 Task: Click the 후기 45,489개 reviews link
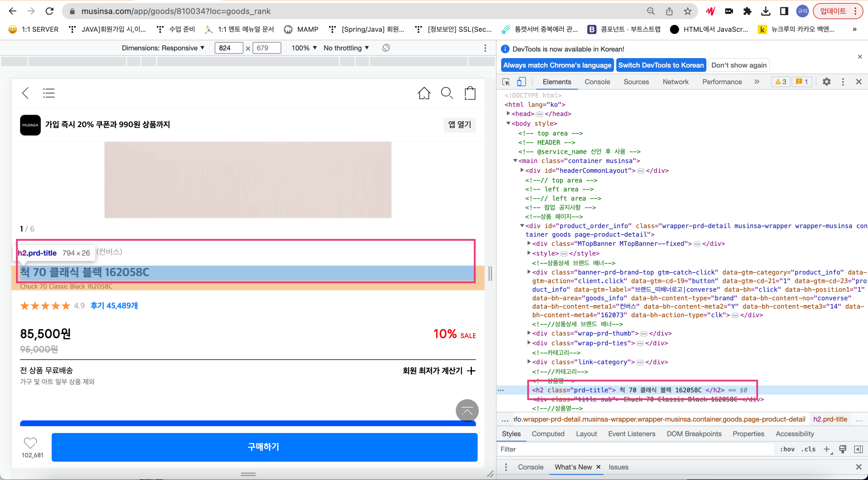(x=114, y=306)
